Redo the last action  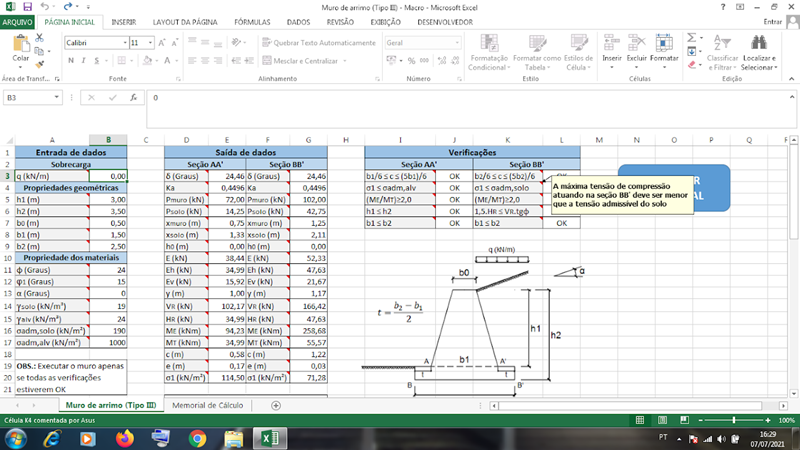point(68,7)
